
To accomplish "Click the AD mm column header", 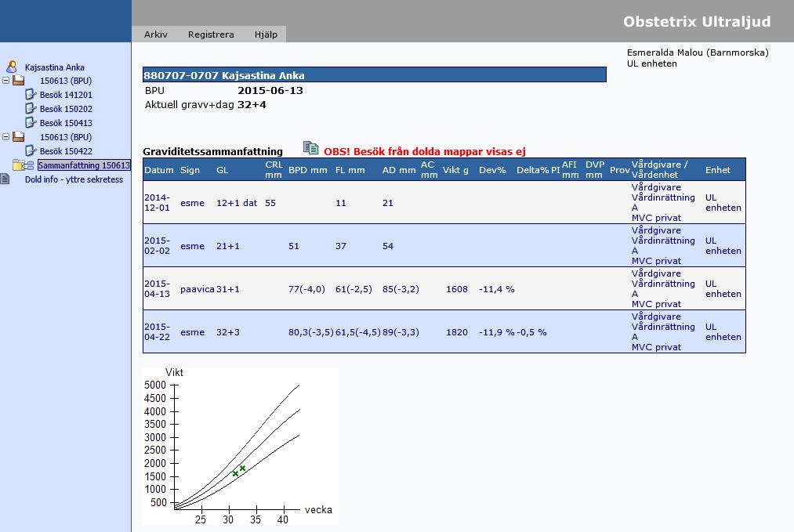I will [399, 170].
